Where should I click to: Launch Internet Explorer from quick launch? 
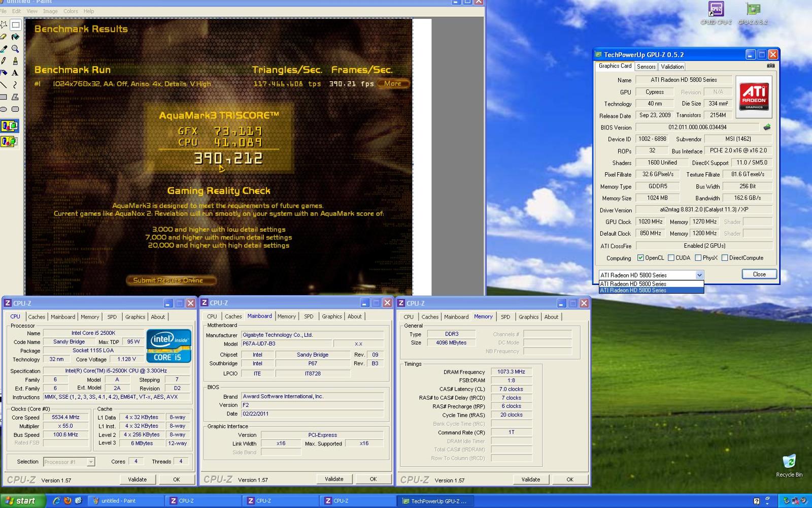pyautogui.click(x=56, y=501)
